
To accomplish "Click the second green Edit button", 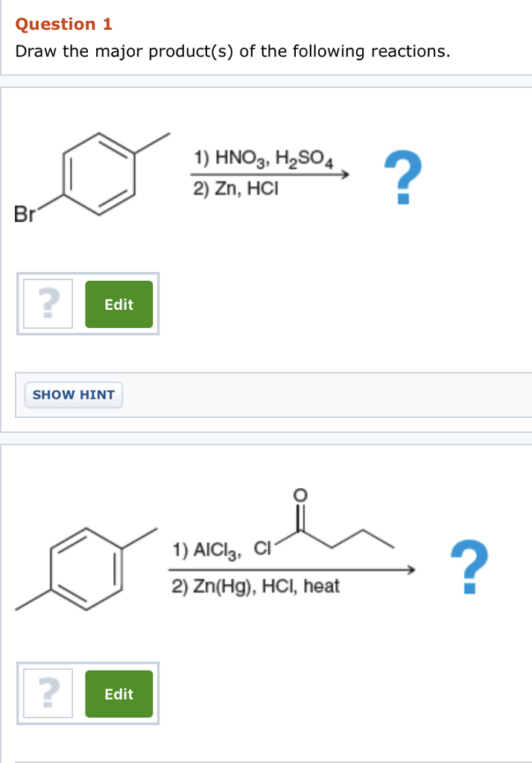I will click(x=118, y=694).
